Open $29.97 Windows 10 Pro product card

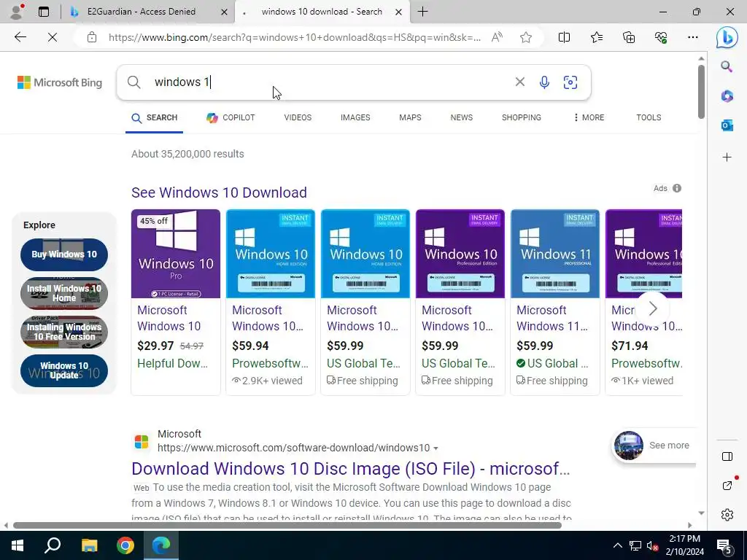pyautogui.click(x=176, y=302)
